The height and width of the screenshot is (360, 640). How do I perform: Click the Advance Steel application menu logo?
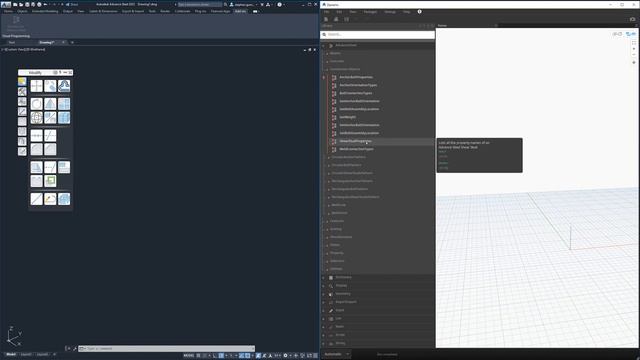(6, 4)
